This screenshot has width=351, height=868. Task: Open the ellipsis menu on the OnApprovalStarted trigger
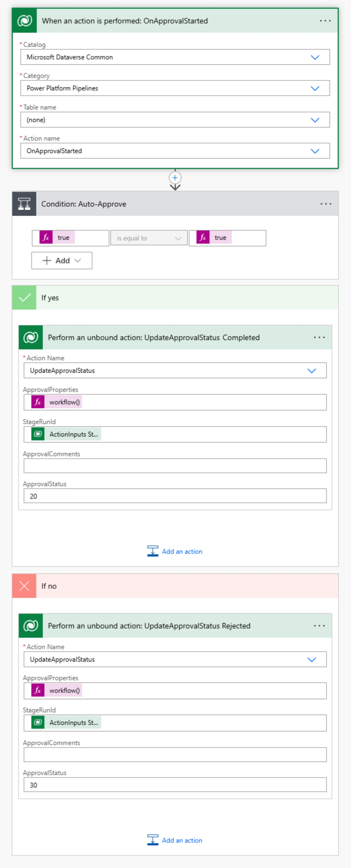(x=325, y=21)
